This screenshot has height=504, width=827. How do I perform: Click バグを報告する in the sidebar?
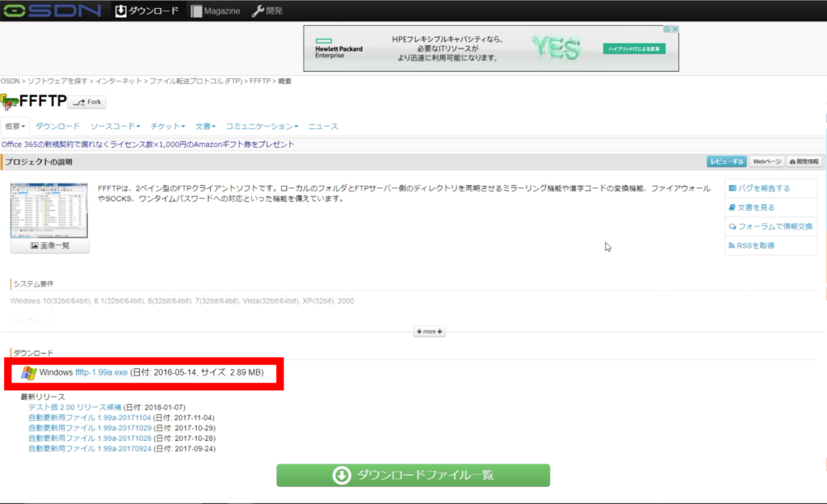pos(759,188)
